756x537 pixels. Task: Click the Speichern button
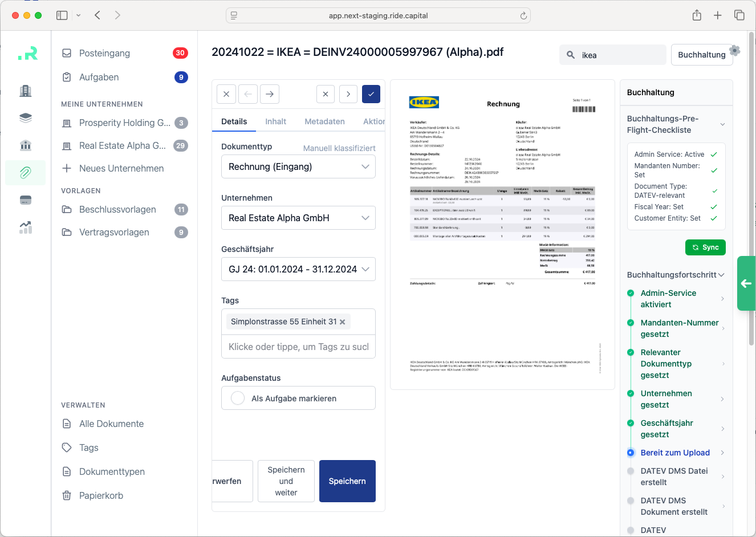pos(347,481)
